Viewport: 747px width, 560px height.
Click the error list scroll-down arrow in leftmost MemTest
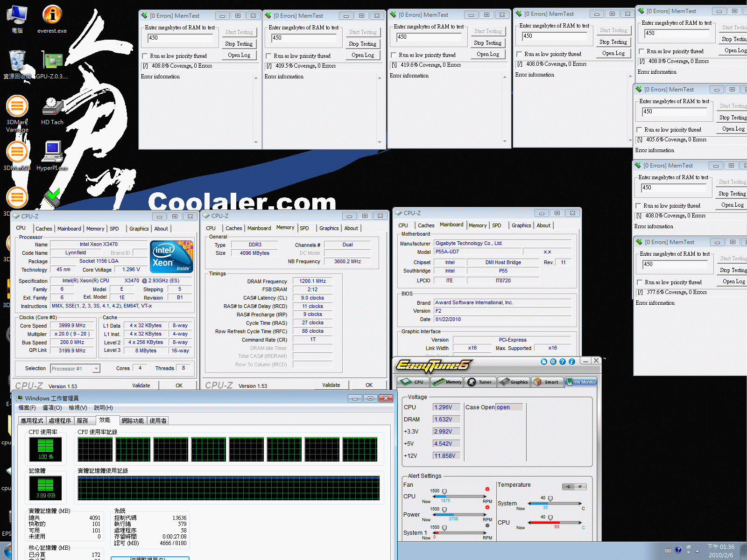pyautogui.click(x=256, y=142)
